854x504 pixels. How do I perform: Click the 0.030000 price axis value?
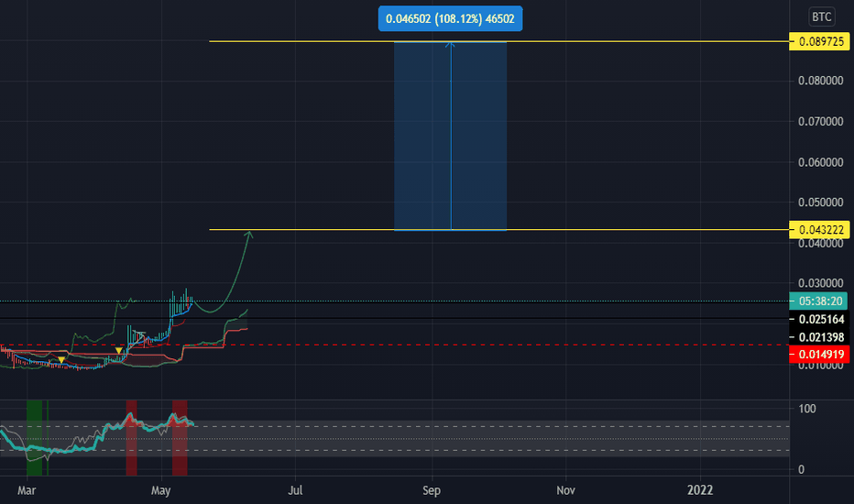click(820, 283)
